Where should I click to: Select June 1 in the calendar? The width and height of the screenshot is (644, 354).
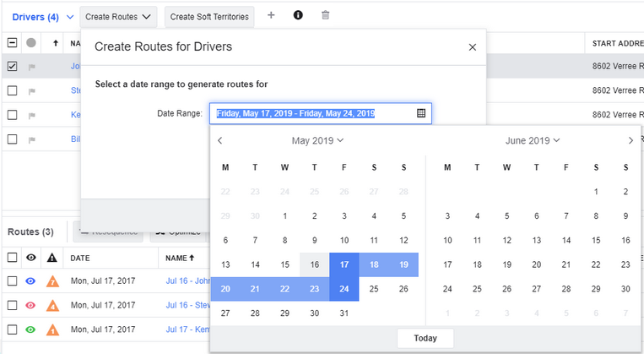pyautogui.click(x=596, y=192)
